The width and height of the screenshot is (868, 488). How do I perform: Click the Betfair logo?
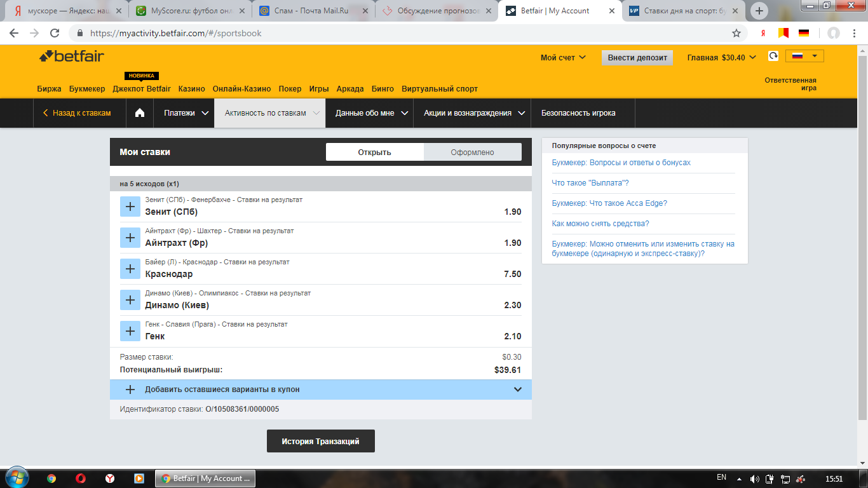coord(72,57)
